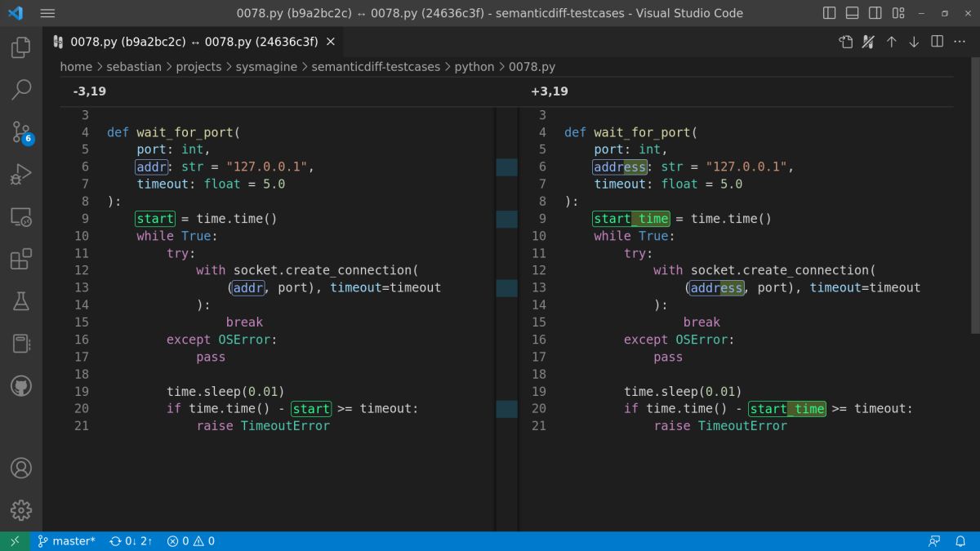
Task: Open the GitHub view in activity bar
Action: (21, 386)
